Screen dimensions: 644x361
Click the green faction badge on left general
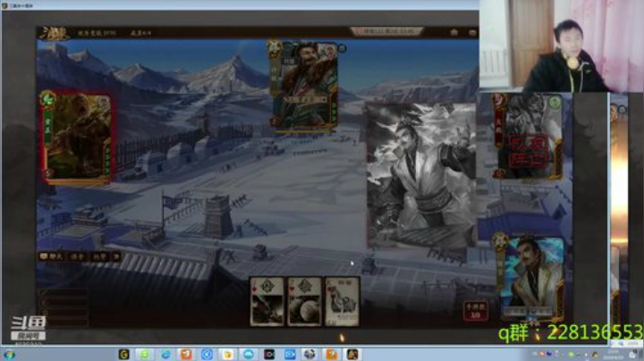(47, 99)
